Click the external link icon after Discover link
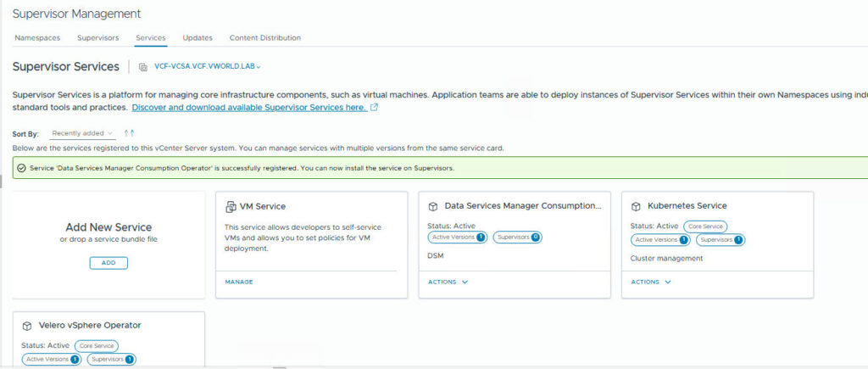The image size is (868, 369). 374,108
